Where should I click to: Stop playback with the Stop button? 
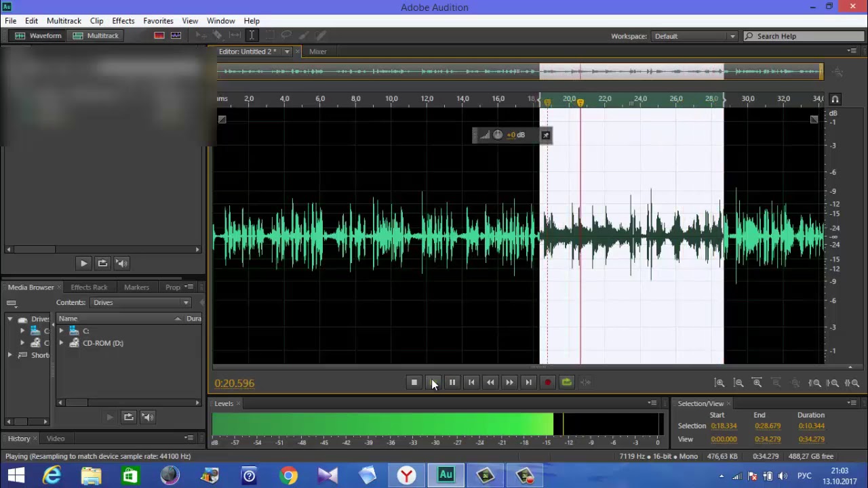[x=414, y=382]
